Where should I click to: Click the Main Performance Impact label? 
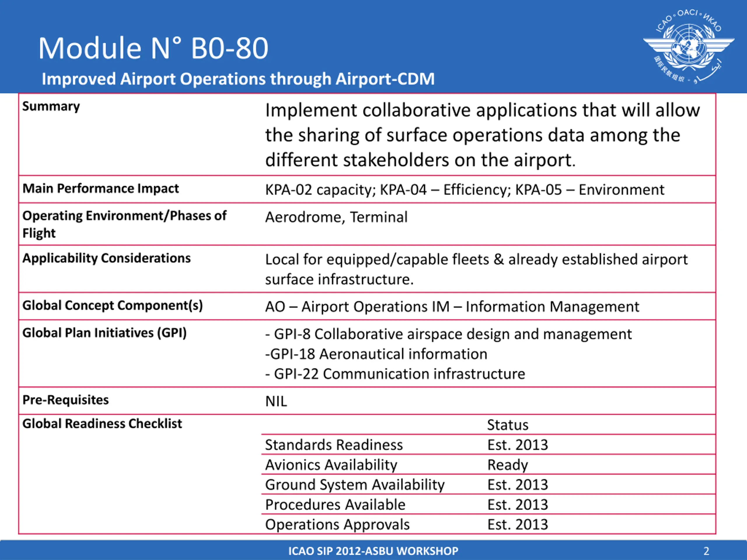click(x=100, y=188)
